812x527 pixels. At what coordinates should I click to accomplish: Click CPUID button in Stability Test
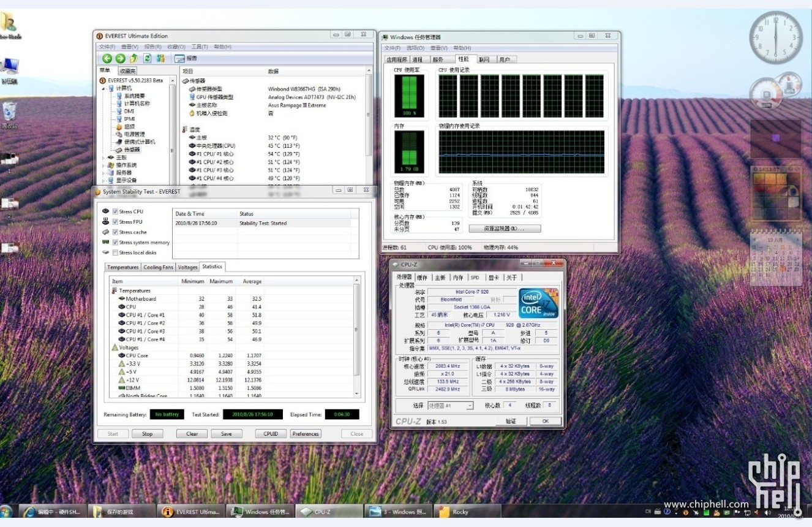click(x=271, y=434)
